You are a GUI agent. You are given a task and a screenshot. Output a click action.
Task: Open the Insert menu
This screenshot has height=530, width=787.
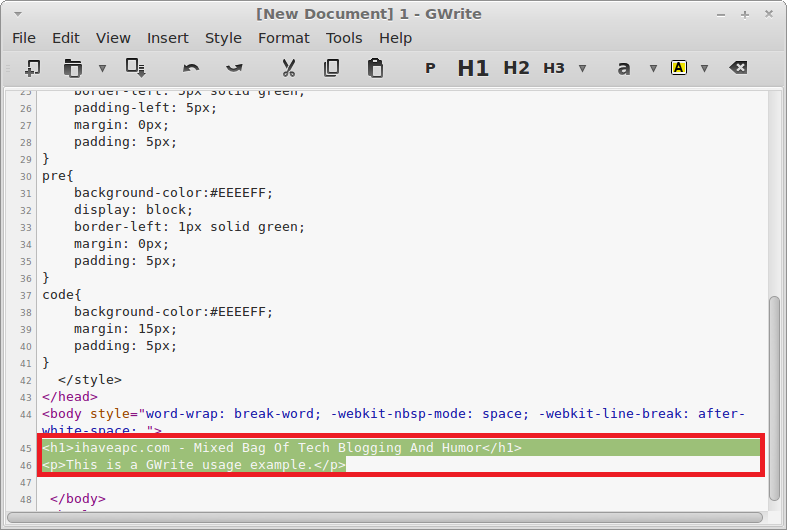pyautogui.click(x=168, y=38)
